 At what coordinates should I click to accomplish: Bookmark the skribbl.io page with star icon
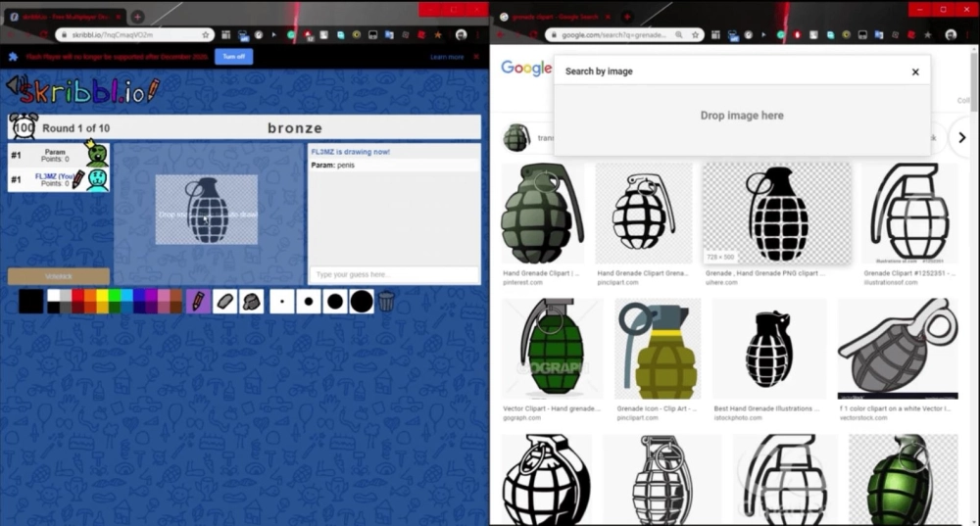(206, 34)
